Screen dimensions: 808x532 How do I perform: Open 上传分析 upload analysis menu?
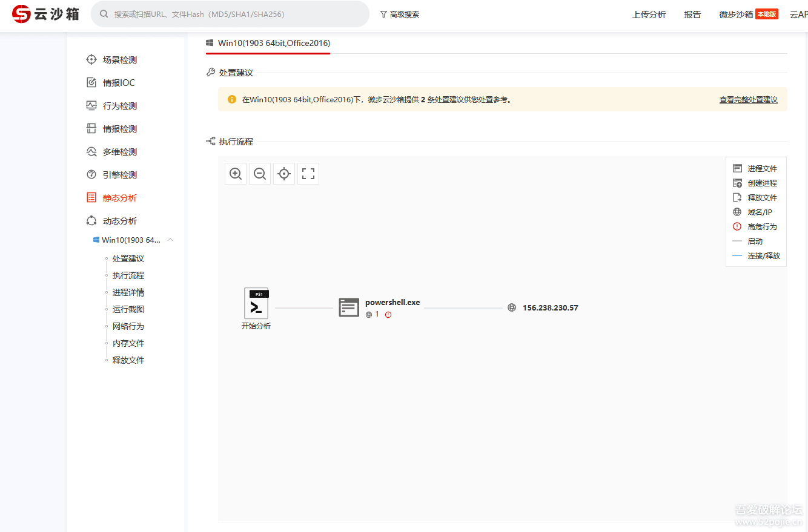coord(649,15)
